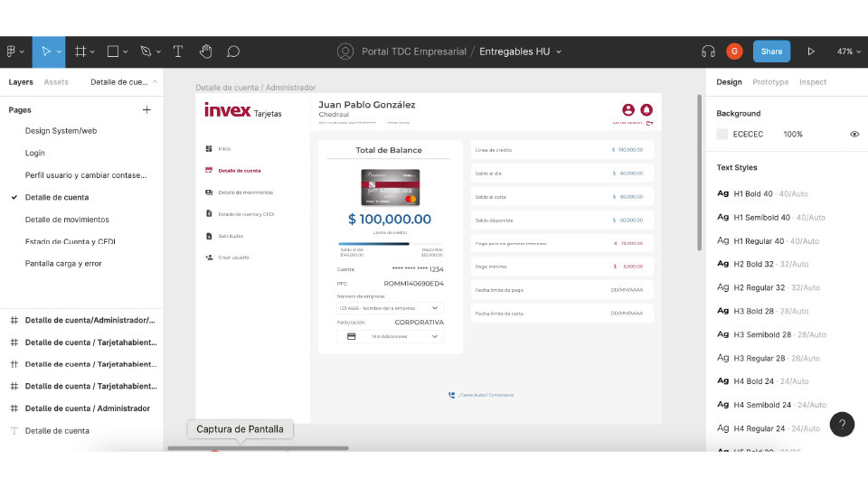Image resolution: width=868 pixels, height=488 pixels.
Task: Select the H3 Semibold 28 text style
Action: tap(771, 334)
